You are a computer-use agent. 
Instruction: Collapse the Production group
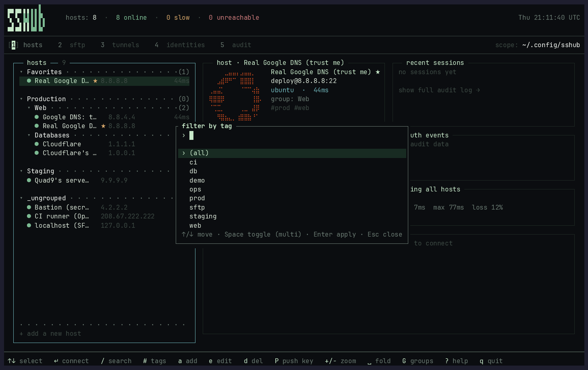(21, 99)
